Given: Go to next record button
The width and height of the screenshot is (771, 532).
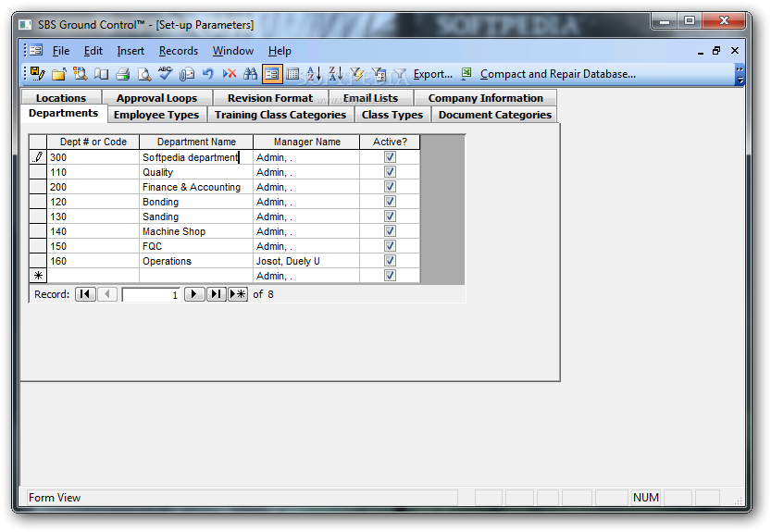Looking at the screenshot, I should (x=194, y=294).
